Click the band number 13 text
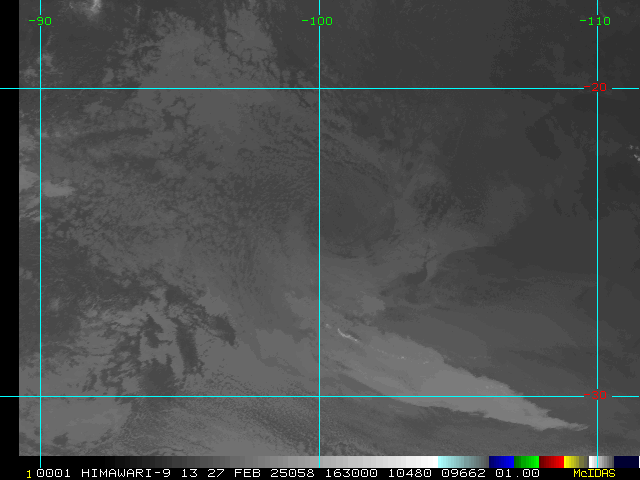Screen dimensions: 640x480 (x=189, y=473)
